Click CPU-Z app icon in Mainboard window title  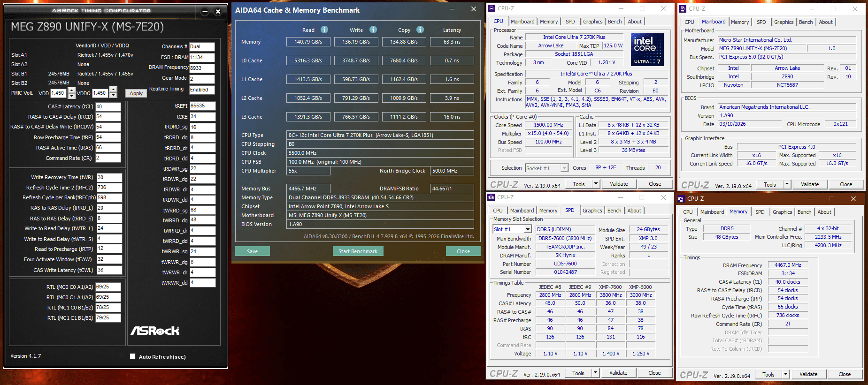click(683, 8)
